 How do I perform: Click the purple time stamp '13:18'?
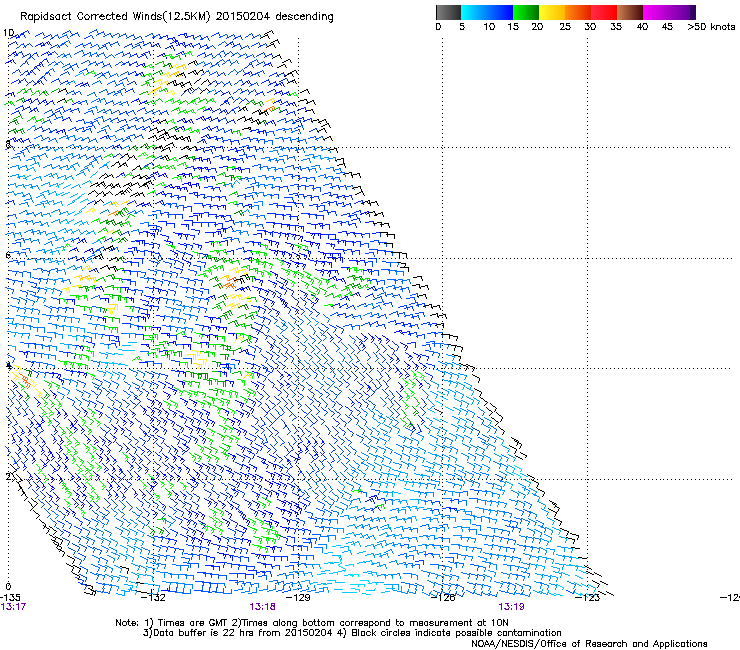[262, 607]
